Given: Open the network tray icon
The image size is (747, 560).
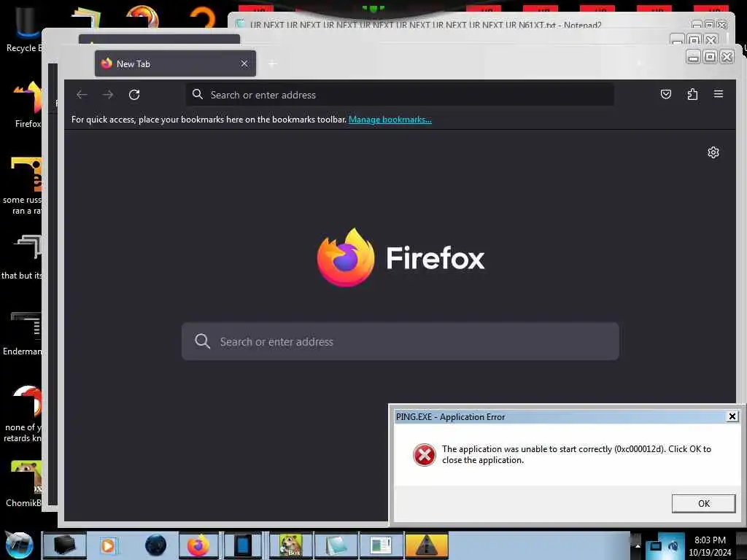Looking at the screenshot, I should (x=656, y=545).
